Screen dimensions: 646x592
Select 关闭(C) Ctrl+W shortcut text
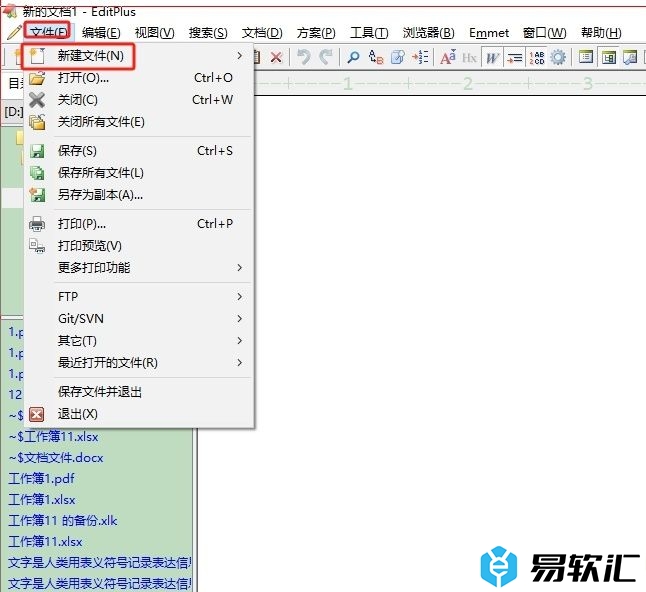[x=213, y=100]
